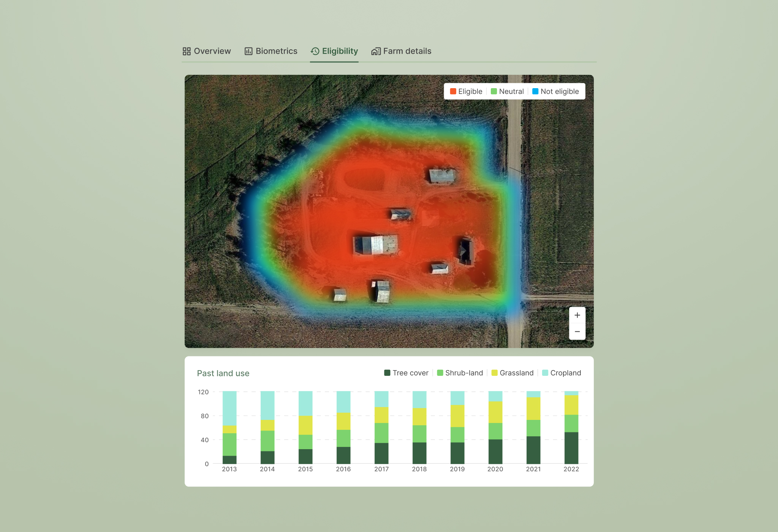Toggle the Neutral map legend item
Image resolution: width=778 pixels, height=532 pixels.
tap(507, 92)
